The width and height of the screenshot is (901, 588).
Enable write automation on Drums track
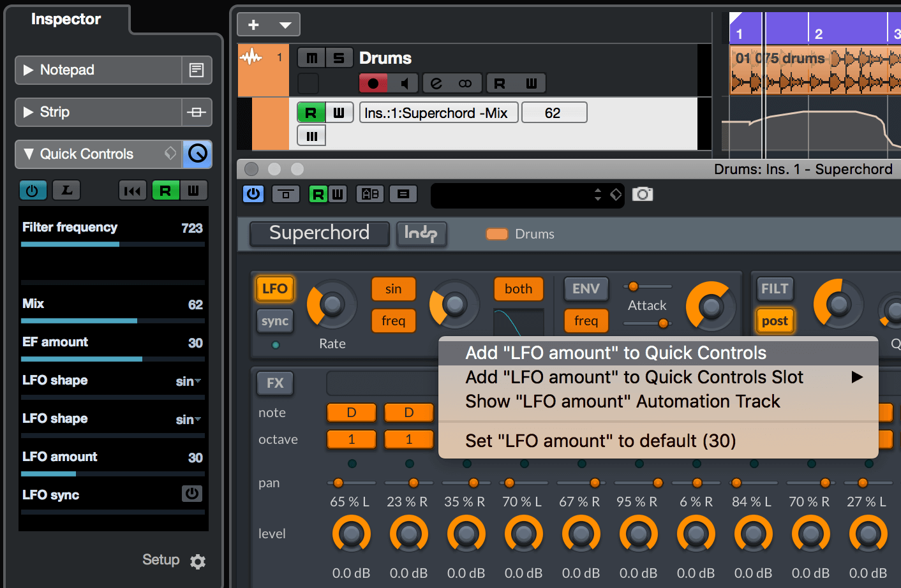click(x=531, y=83)
